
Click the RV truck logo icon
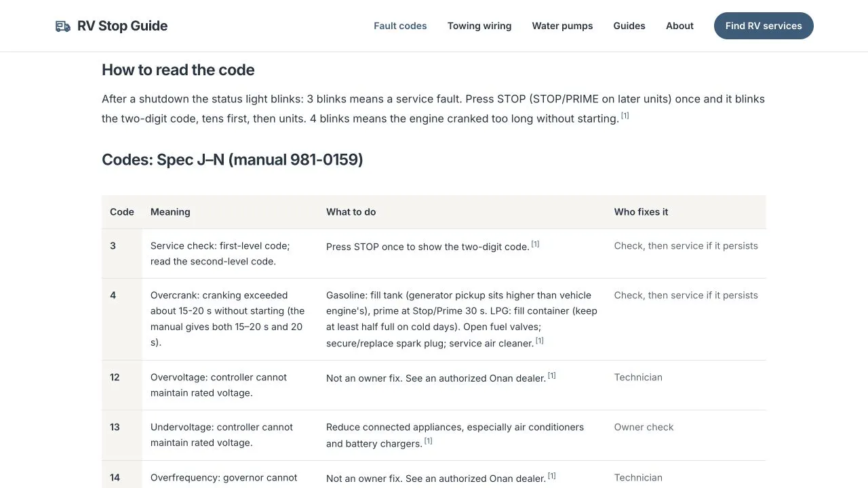(62, 26)
